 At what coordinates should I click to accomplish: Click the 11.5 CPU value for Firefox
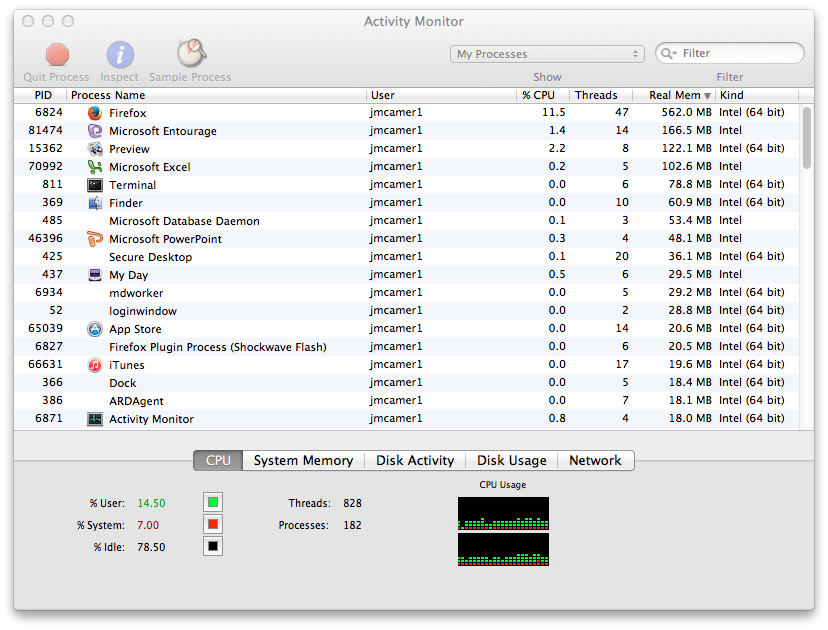(x=554, y=112)
